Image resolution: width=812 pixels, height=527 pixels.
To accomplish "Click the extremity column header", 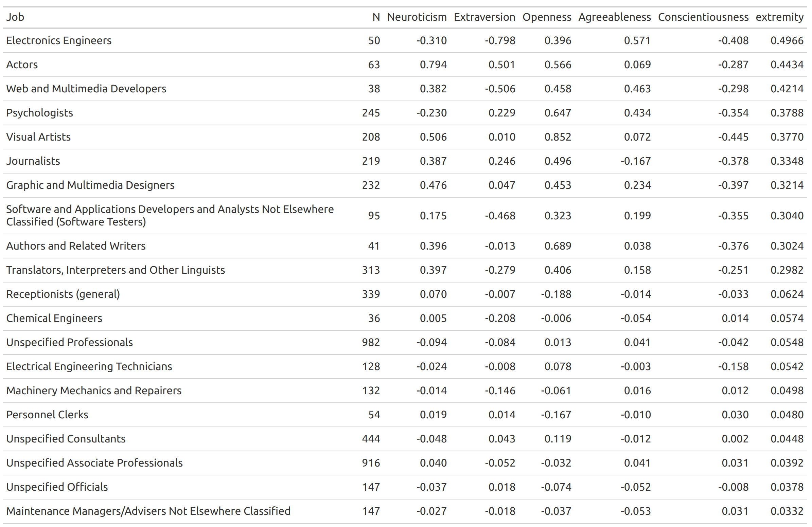I will pyautogui.click(x=780, y=17).
